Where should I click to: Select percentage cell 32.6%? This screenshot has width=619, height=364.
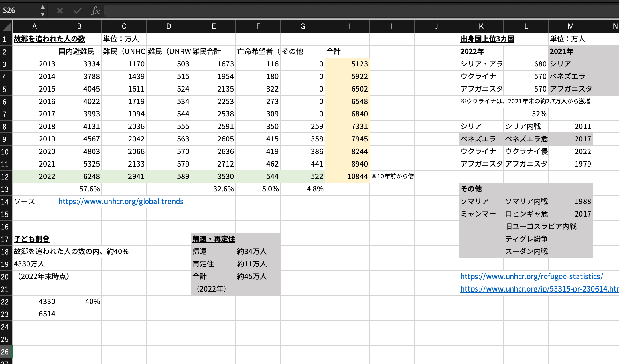click(213, 189)
